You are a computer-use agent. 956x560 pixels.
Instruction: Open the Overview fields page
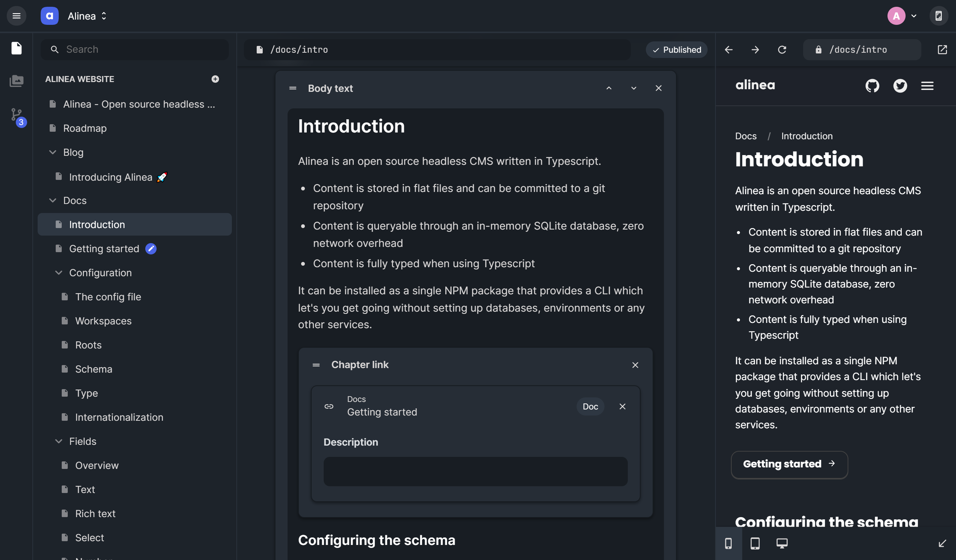click(135, 465)
